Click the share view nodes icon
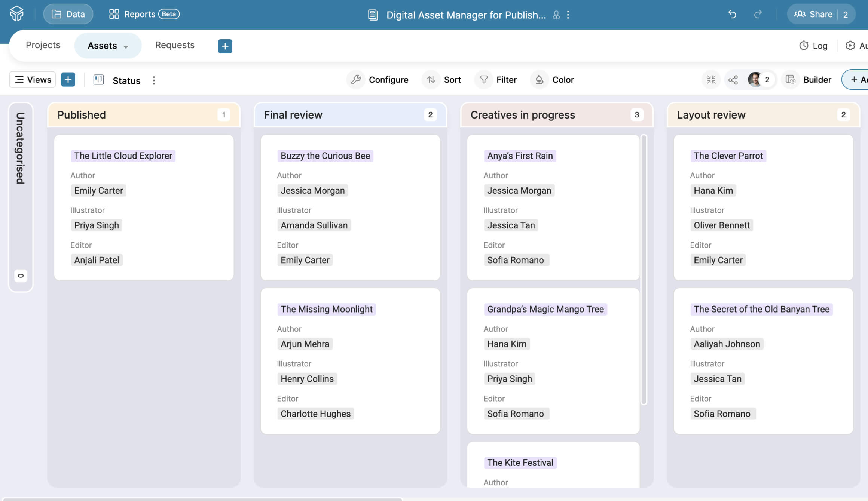 (733, 80)
